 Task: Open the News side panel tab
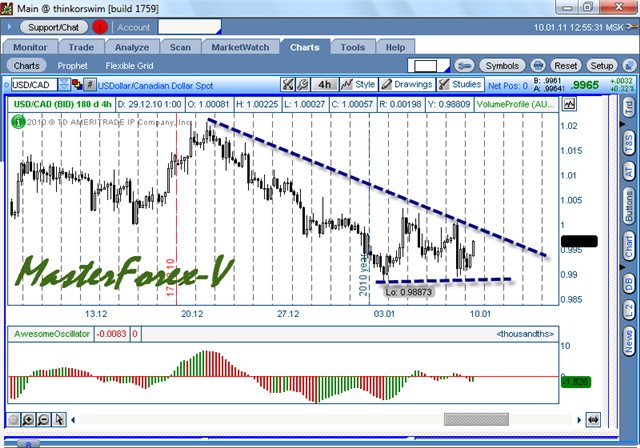(x=629, y=342)
